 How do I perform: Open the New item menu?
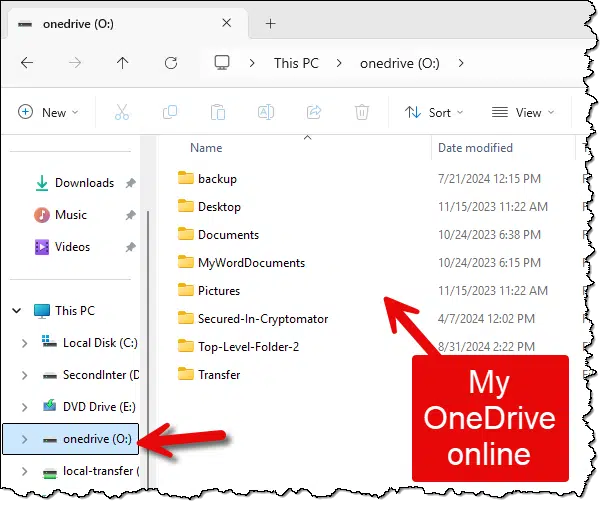pos(48,112)
